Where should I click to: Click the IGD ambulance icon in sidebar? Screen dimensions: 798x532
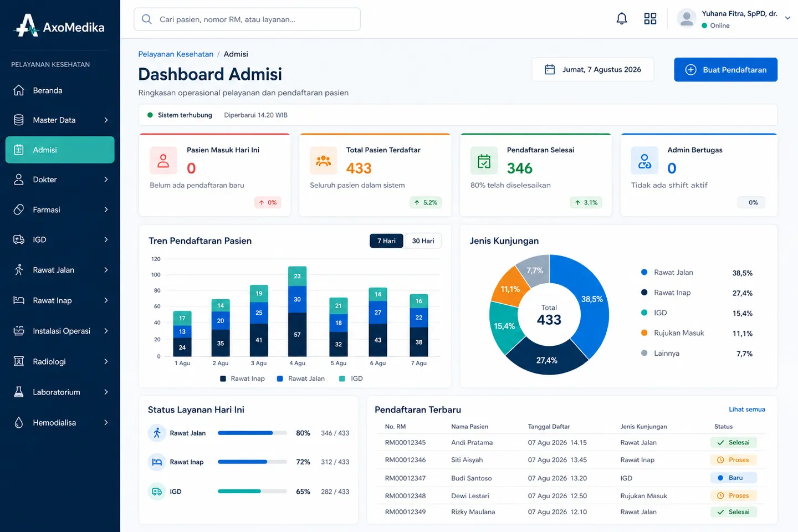click(19, 239)
